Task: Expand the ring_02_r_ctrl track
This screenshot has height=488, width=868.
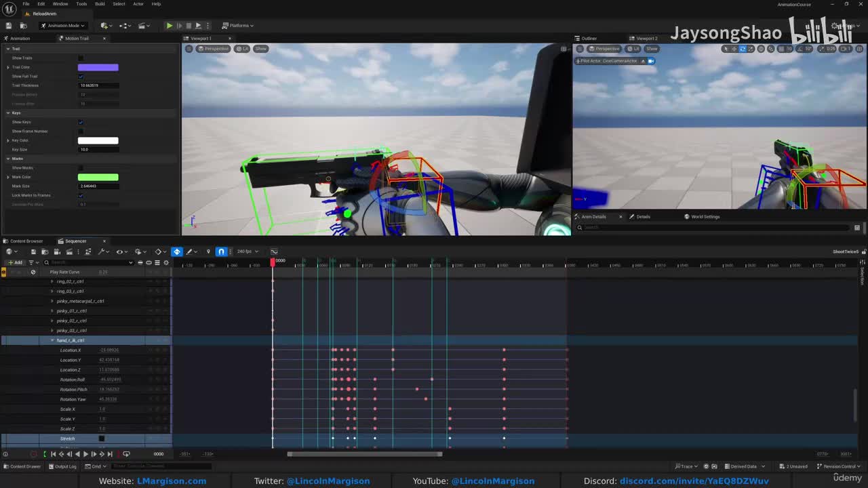Action: pos(52,281)
